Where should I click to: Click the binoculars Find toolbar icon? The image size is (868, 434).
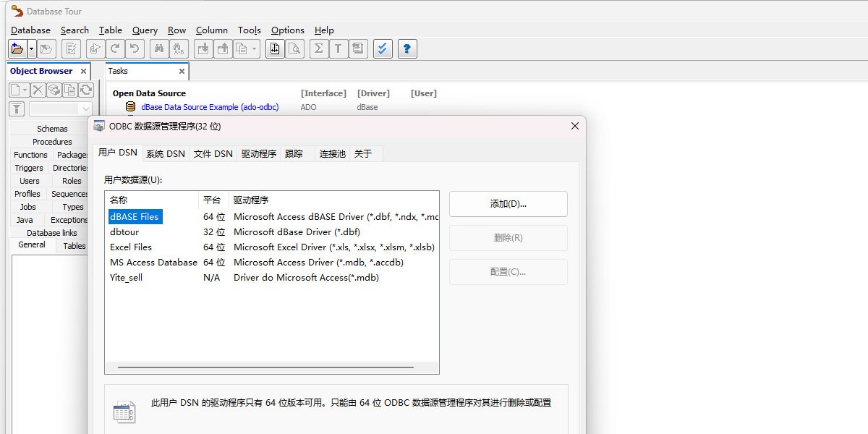tap(158, 49)
